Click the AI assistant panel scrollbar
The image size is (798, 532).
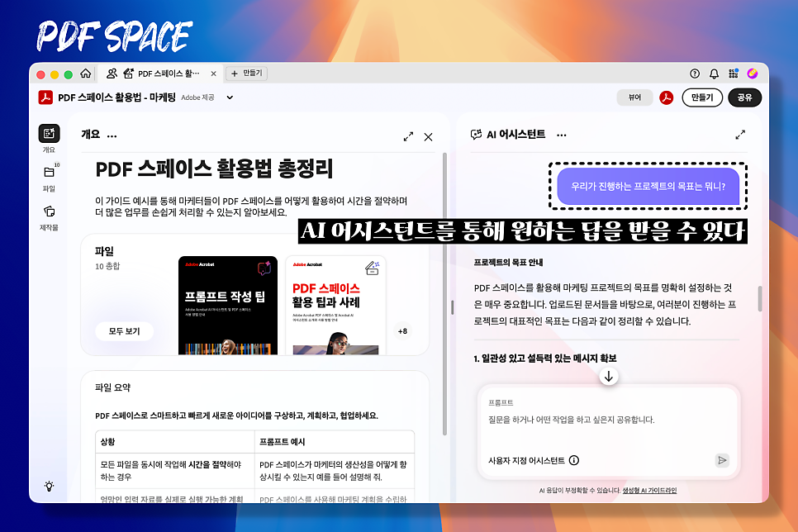coord(760,298)
